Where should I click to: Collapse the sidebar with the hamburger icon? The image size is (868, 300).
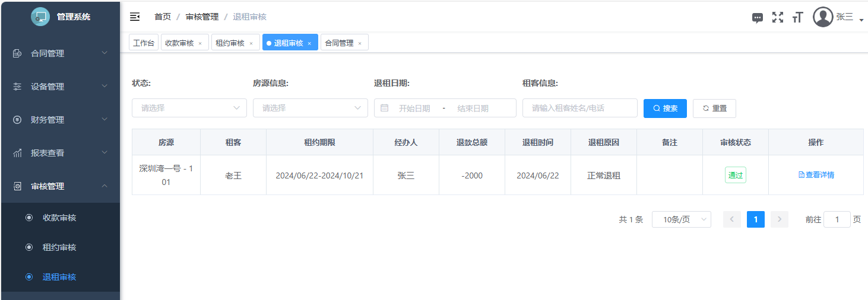(x=135, y=17)
